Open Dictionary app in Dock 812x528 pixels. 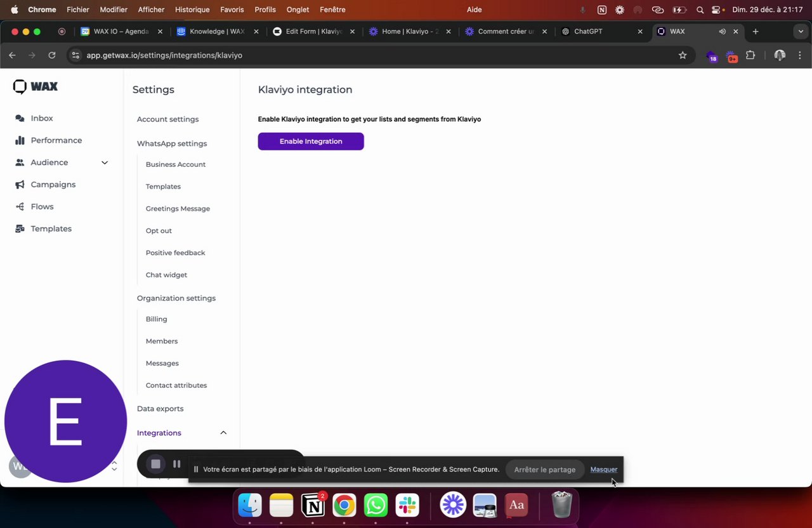point(516,505)
